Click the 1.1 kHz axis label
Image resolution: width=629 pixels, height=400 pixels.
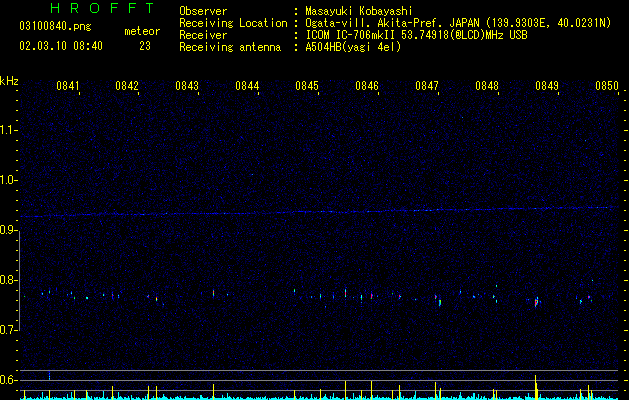(x=9, y=130)
